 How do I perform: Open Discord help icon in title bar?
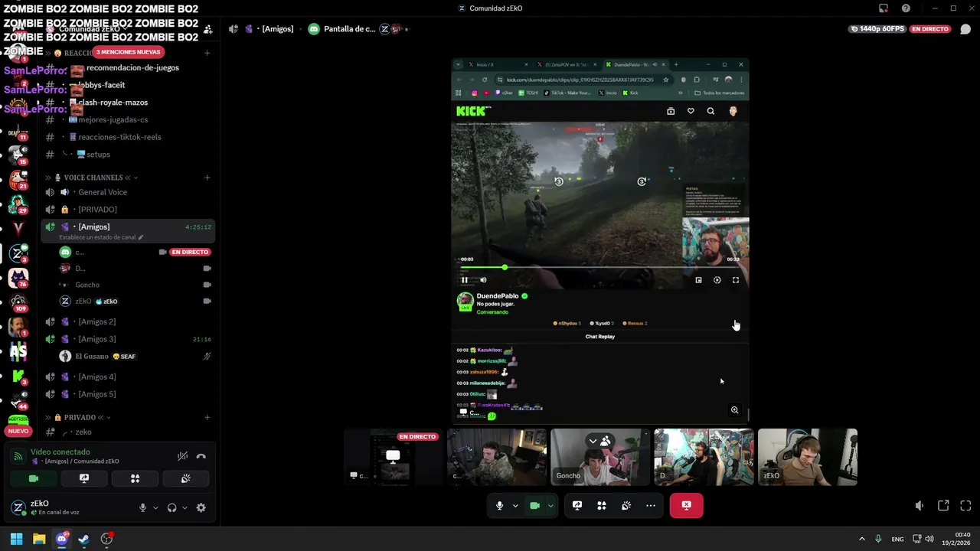tap(906, 8)
